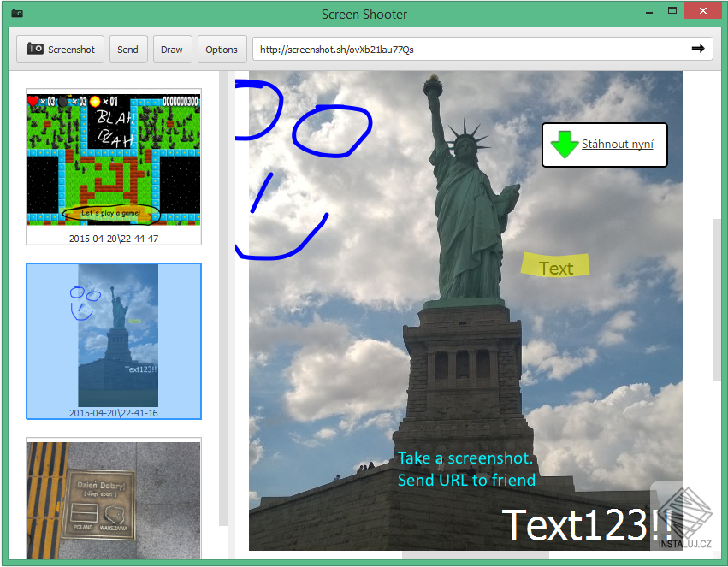Select the Statue of Liberty thumbnail 22-41-16

click(114, 341)
